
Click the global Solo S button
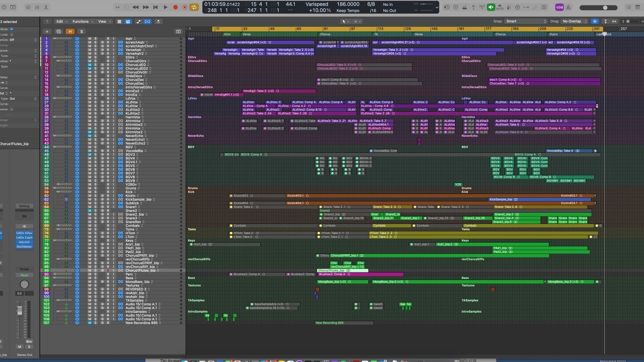[81, 31]
